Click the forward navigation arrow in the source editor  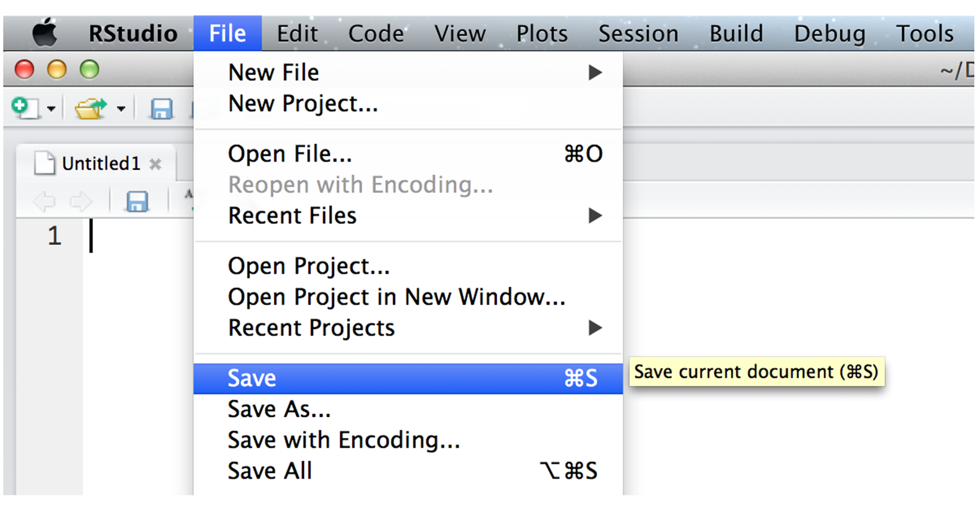tap(80, 201)
